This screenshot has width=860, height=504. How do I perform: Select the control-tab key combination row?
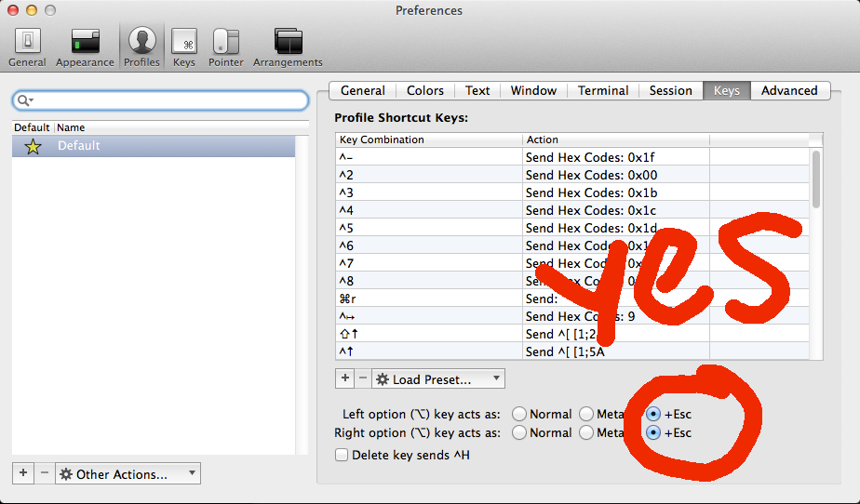[572, 316]
